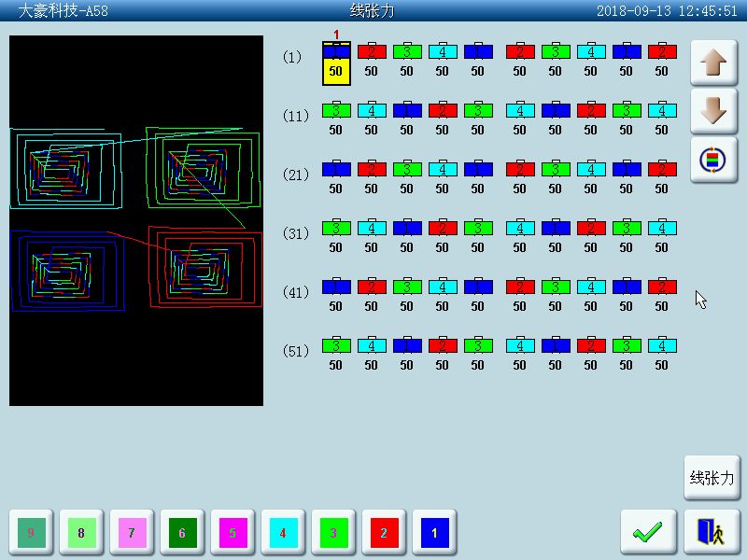The height and width of the screenshot is (560, 747).
Task: Confirm with the green checkmark button
Action: 647,532
